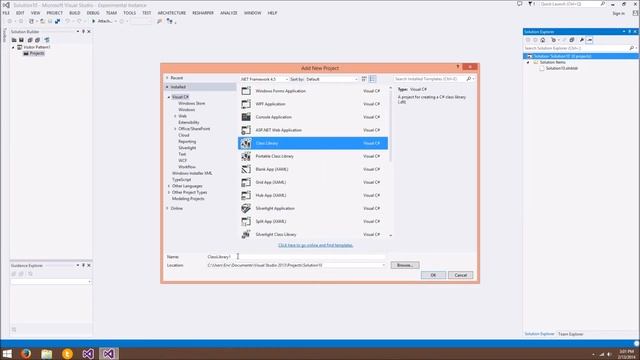
Task: Switch to the first Visual Studio taskbar icon
Action: coord(88,353)
